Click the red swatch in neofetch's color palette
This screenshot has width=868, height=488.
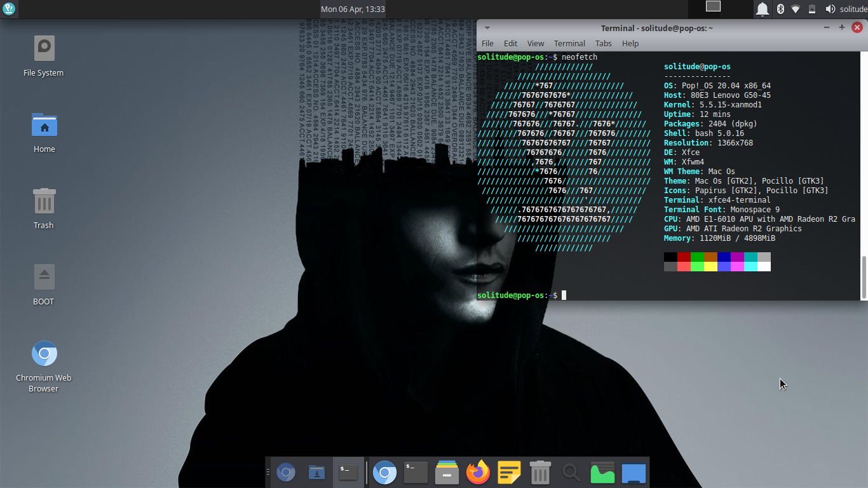point(683,257)
